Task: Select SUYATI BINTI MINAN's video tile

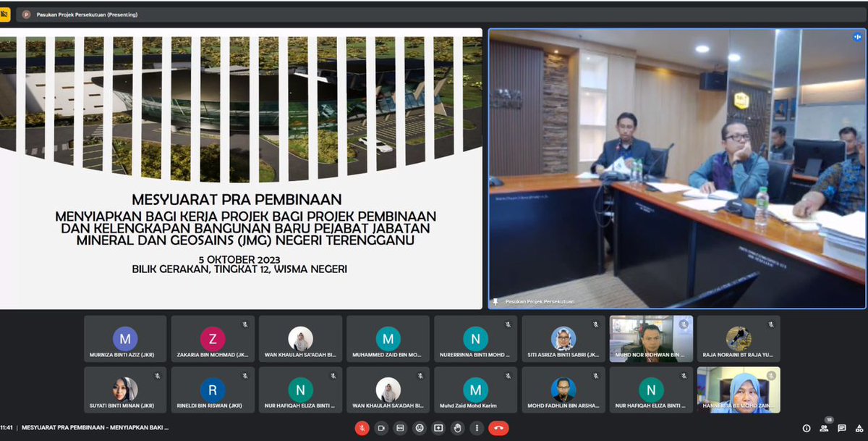Action: coord(124,390)
